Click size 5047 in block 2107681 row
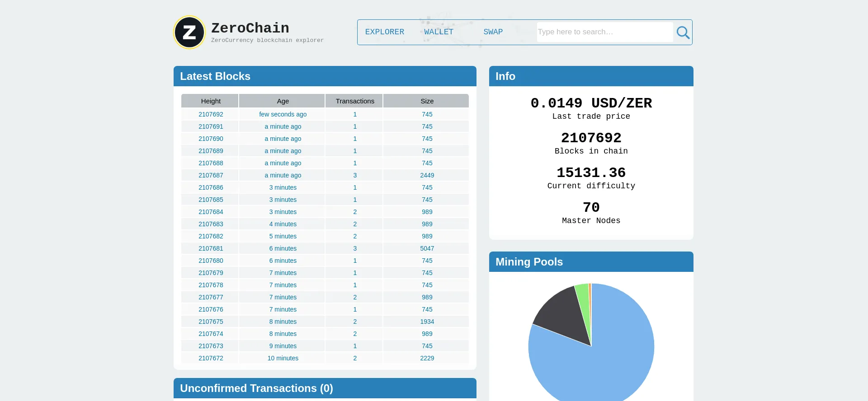 point(427,248)
